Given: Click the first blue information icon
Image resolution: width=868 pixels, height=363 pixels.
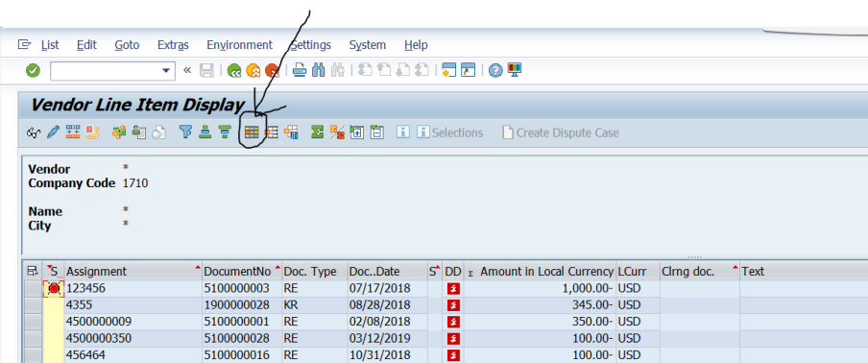Looking at the screenshot, I should (403, 133).
